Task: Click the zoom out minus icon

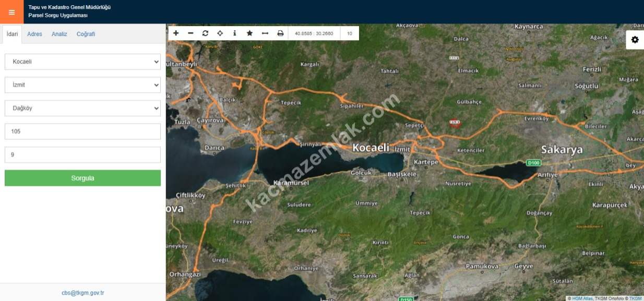Action: click(190, 33)
